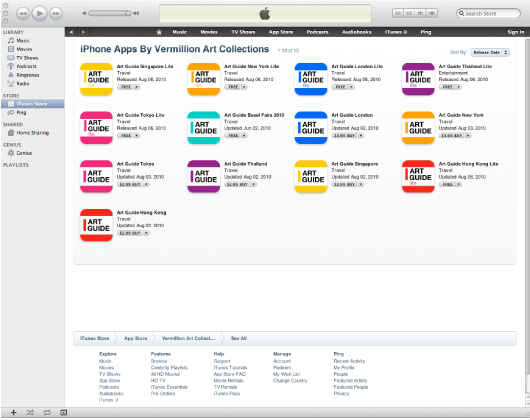Open the Art Guide London Lite app icon
Viewport: 530px width, 420px height.
(x=311, y=79)
